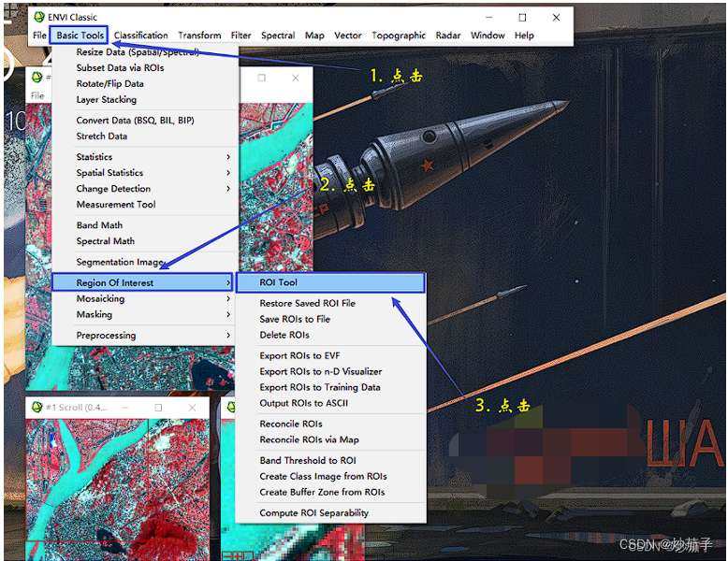The image size is (728, 561).
Task: Open the Filter menu
Action: 241,36
